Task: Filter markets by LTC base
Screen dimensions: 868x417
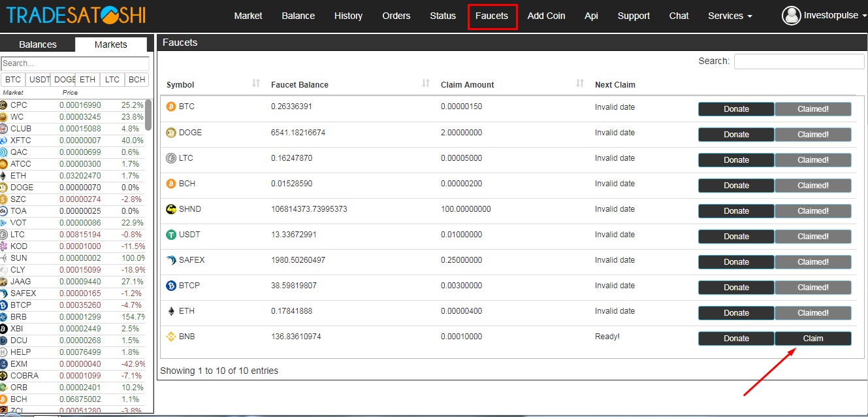Action: click(x=112, y=80)
